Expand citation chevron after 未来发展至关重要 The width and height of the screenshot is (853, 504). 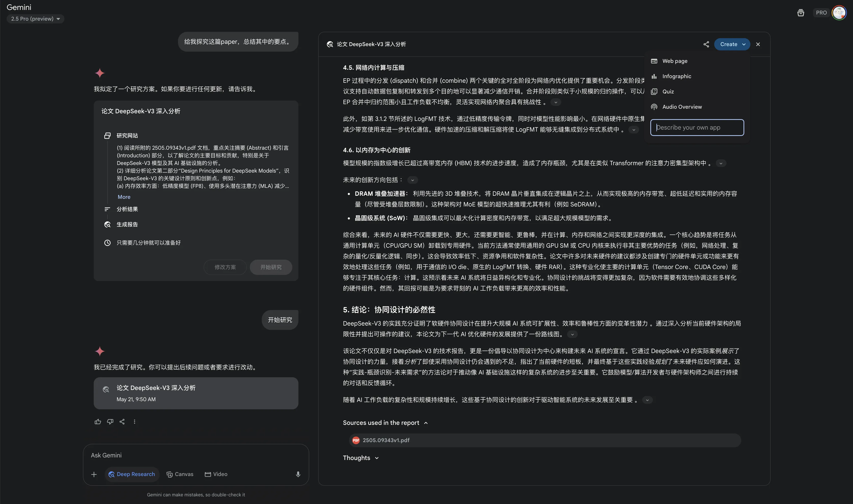647,400
